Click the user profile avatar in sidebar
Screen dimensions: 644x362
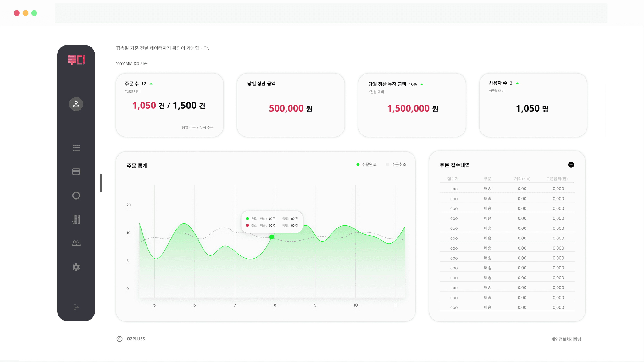coord(76,104)
